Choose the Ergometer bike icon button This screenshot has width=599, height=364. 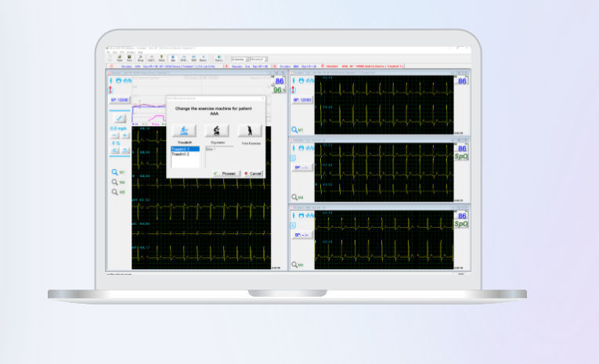(217, 131)
